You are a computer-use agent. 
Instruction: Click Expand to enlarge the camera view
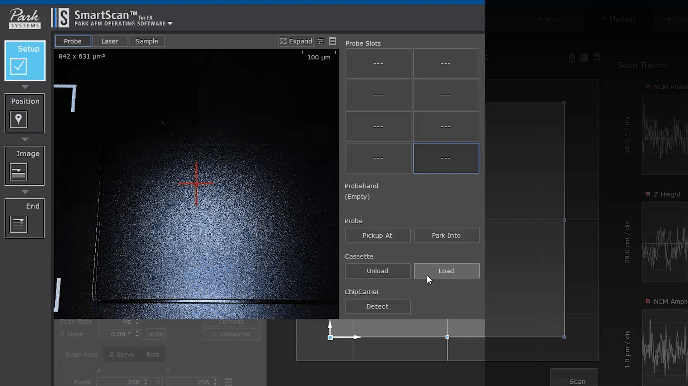pyautogui.click(x=296, y=41)
